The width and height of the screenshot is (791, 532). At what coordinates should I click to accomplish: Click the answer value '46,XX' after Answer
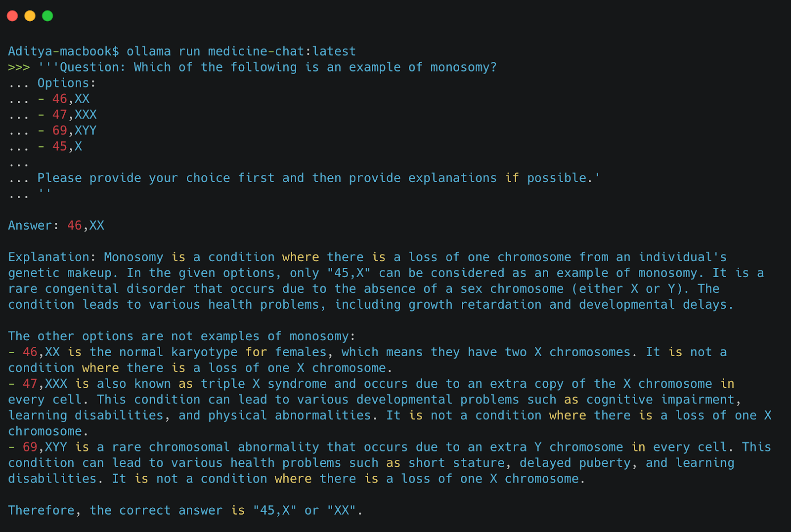click(x=86, y=225)
